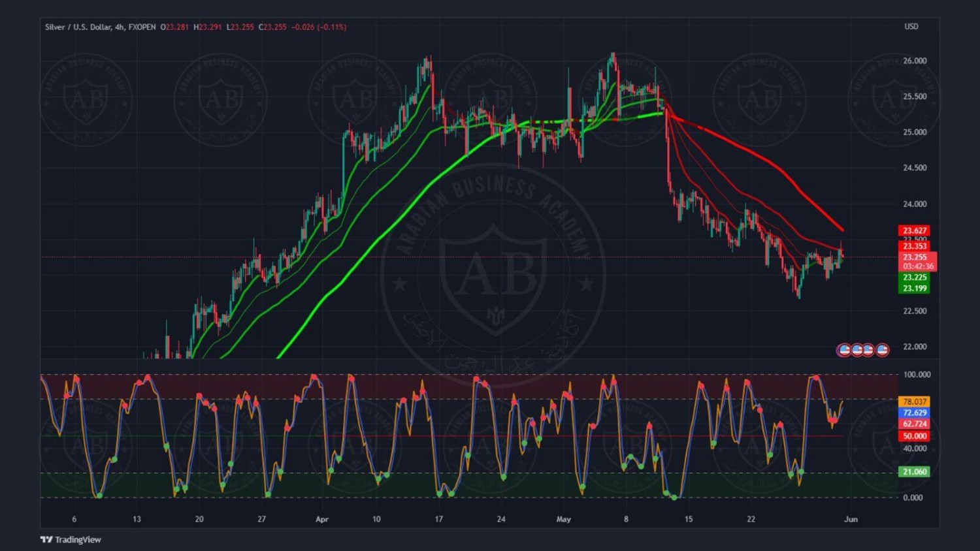Click the 24.000 price axis label

tap(915, 204)
